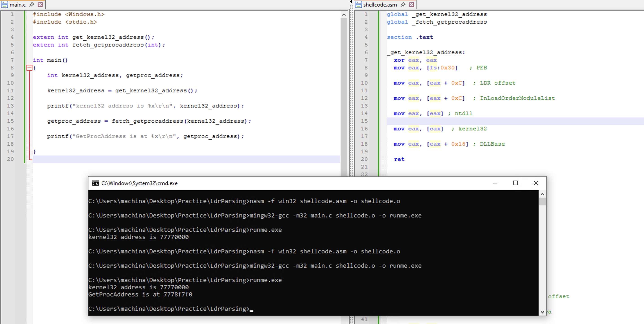Pin the main.c tab

click(32, 4)
